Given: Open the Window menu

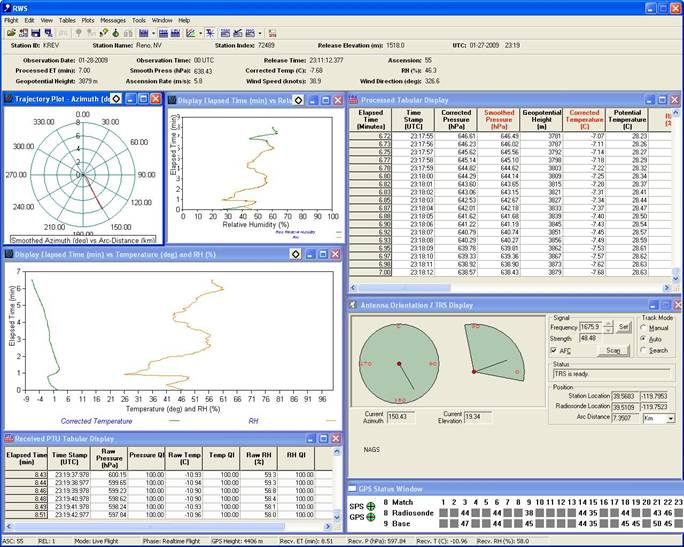Looking at the screenshot, I should coord(162,21).
